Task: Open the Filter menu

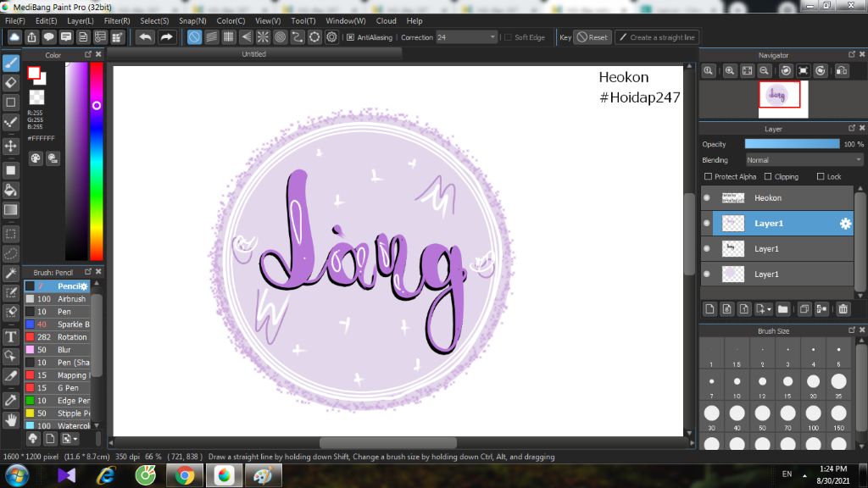Action: pyautogui.click(x=117, y=20)
